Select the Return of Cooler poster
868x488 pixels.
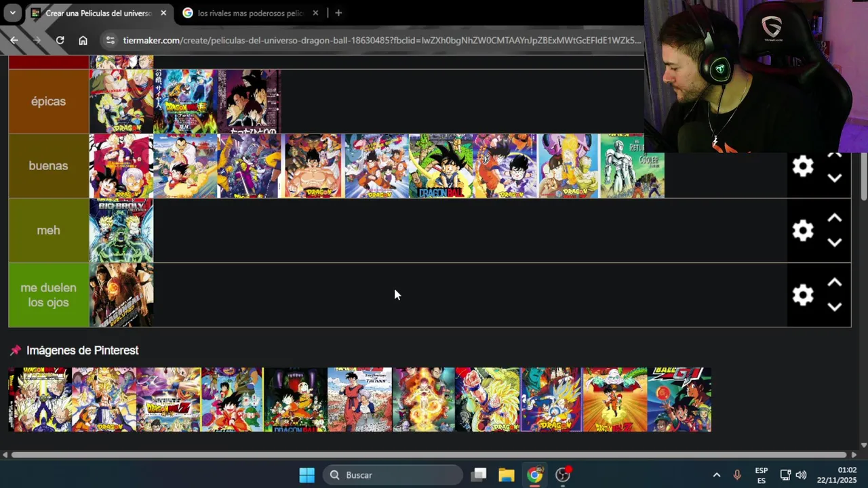click(633, 166)
